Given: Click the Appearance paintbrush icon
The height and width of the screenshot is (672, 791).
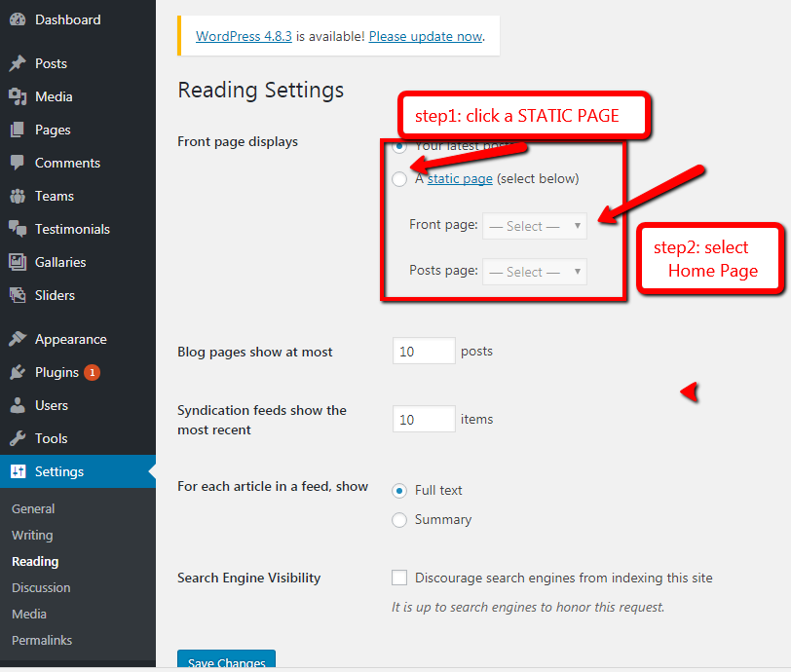Looking at the screenshot, I should [18, 339].
